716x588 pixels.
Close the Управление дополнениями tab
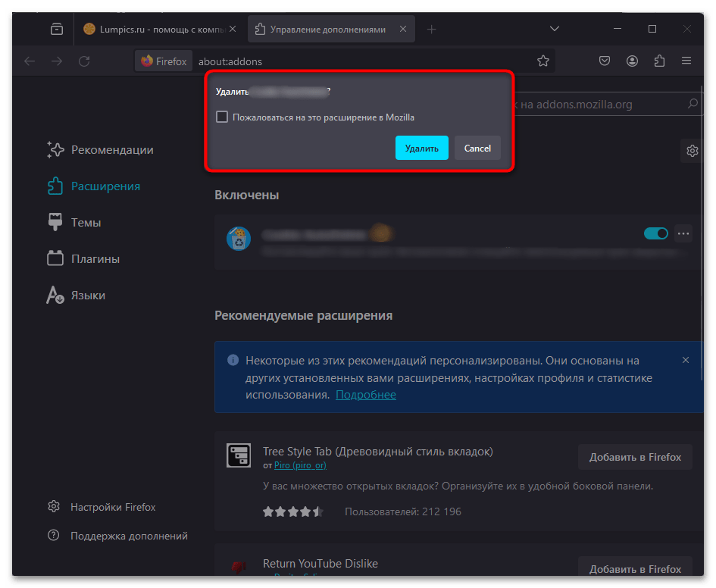click(403, 29)
